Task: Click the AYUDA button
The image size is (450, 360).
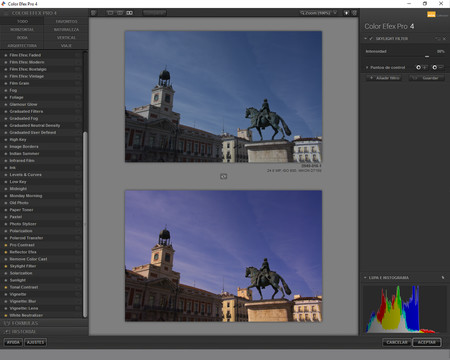Action: coord(13,342)
